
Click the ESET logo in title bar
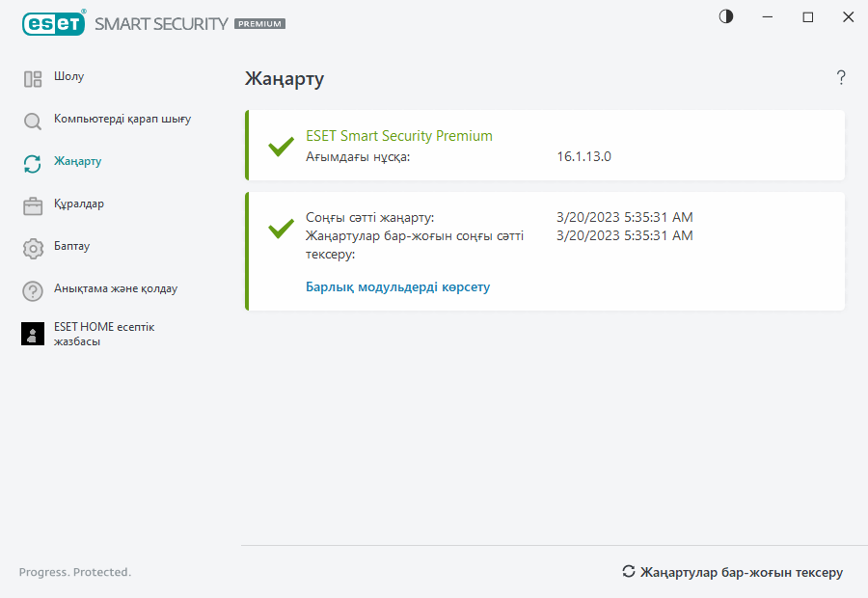(x=54, y=23)
